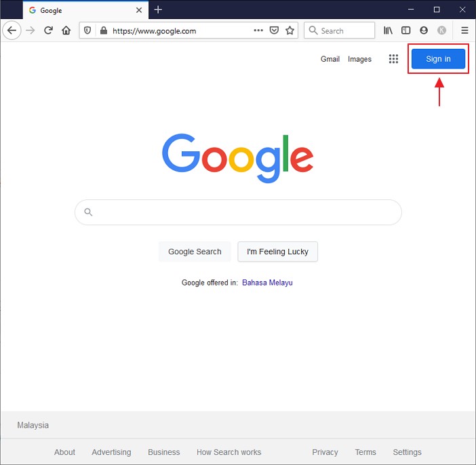Click the Google Search button
The image size is (476, 465).
[195, 251]
